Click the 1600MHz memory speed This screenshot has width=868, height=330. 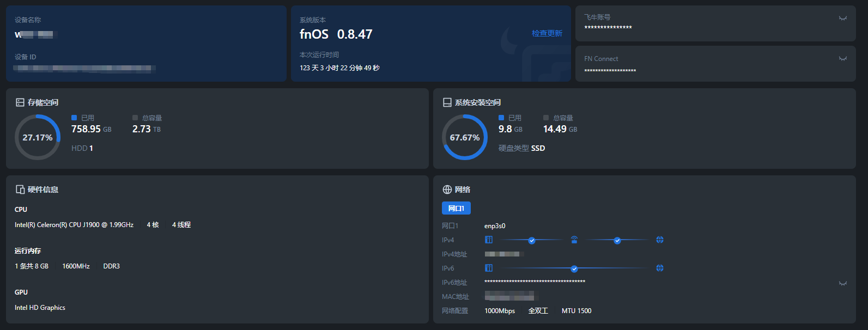click(76, 266)
